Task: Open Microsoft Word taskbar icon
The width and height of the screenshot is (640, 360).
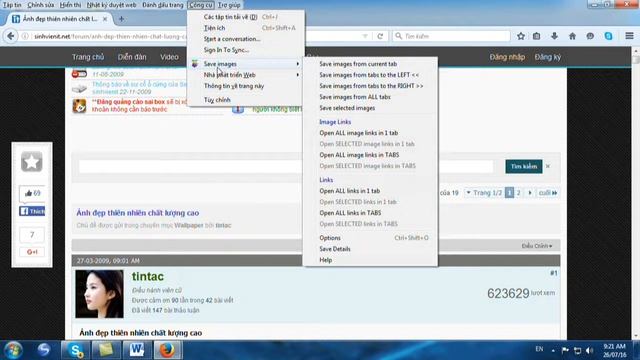Action: [137, 350]
